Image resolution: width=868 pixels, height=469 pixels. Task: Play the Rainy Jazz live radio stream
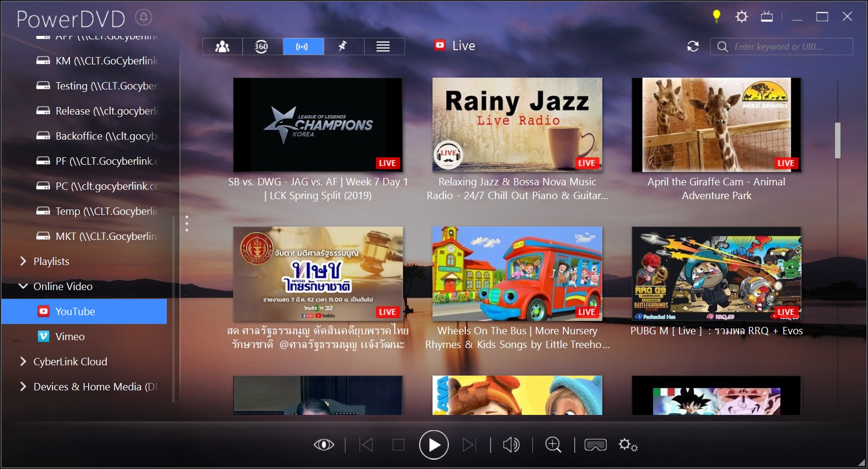click(517, 124)
